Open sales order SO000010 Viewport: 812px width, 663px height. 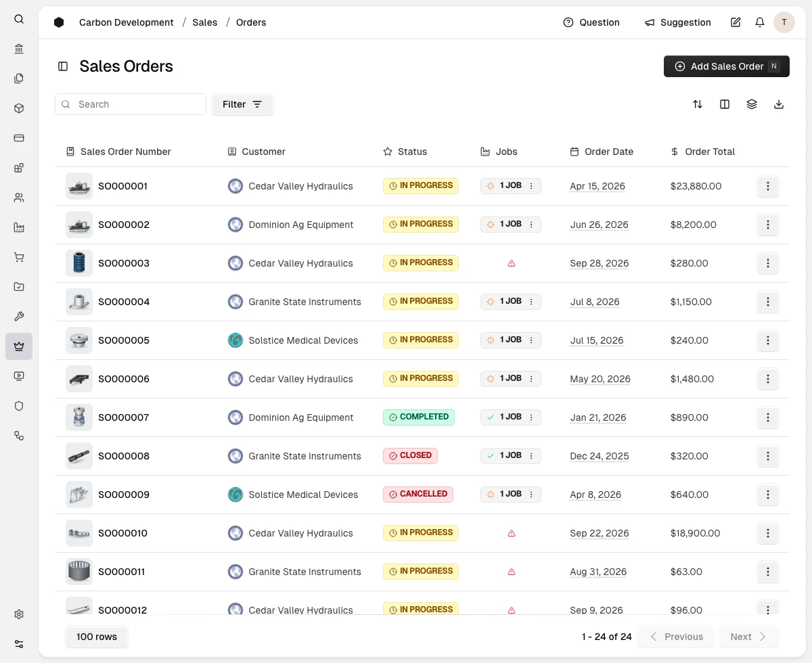coord(122,533)
